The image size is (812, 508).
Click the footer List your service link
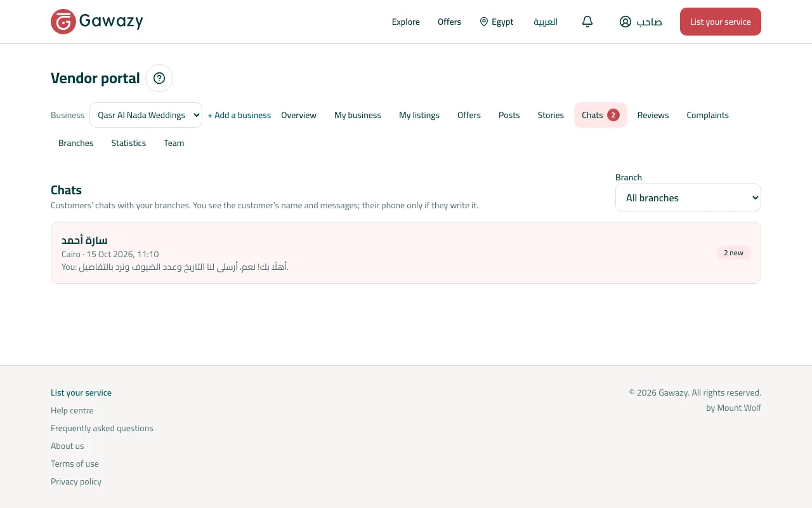coord(81,392)
